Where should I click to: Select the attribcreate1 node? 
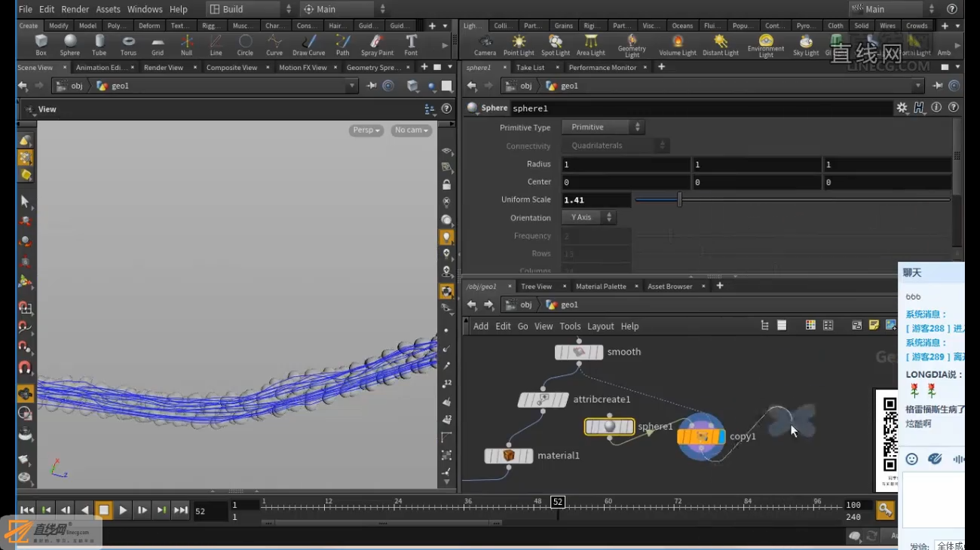543,400
